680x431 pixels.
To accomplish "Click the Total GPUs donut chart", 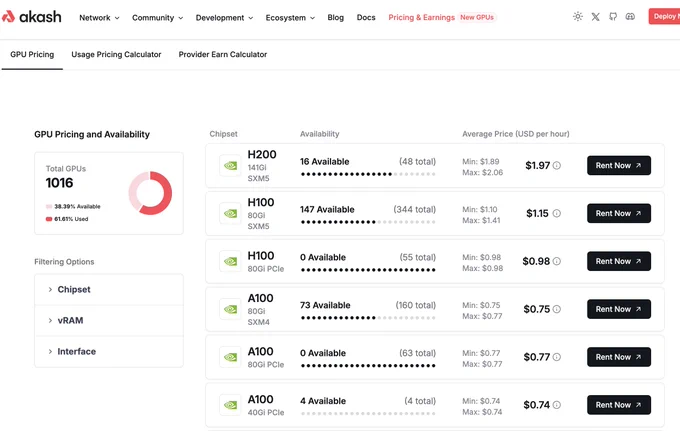I will 150,193.
